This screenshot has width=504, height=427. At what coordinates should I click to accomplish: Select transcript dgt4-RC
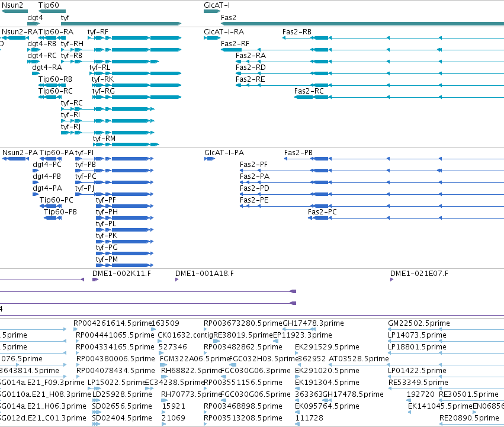[x=42, y=56]
